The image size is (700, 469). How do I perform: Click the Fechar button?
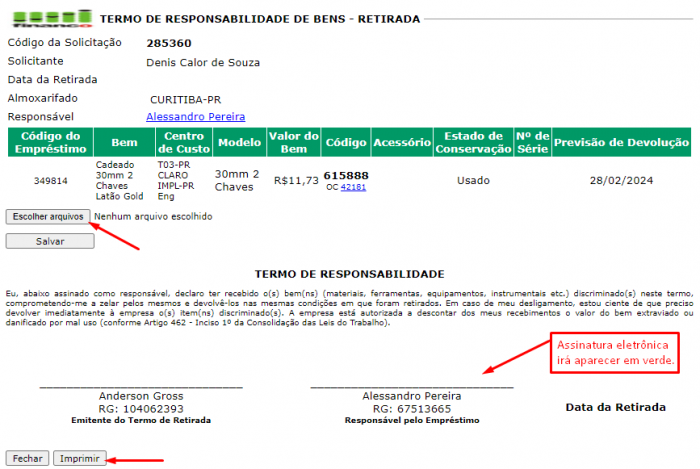tap(27, 458)
